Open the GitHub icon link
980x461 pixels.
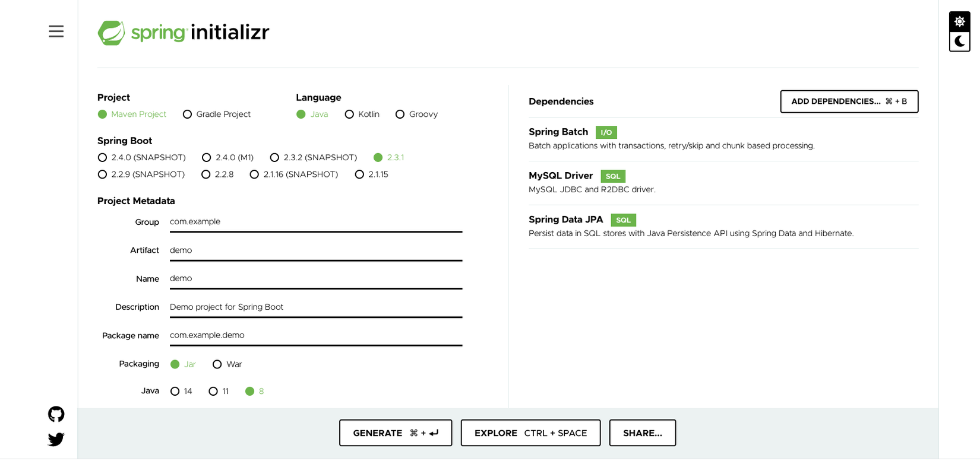[56, 414]
